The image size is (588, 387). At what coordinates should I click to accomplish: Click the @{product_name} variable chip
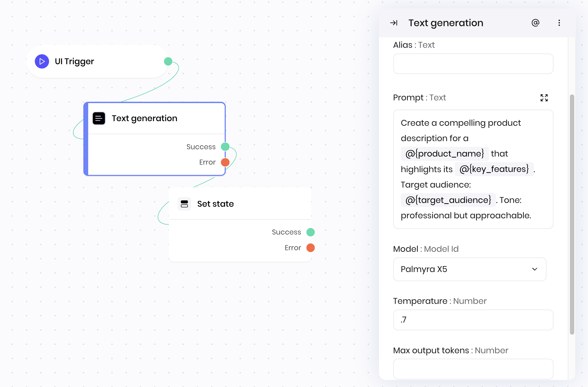pos(445,154)
